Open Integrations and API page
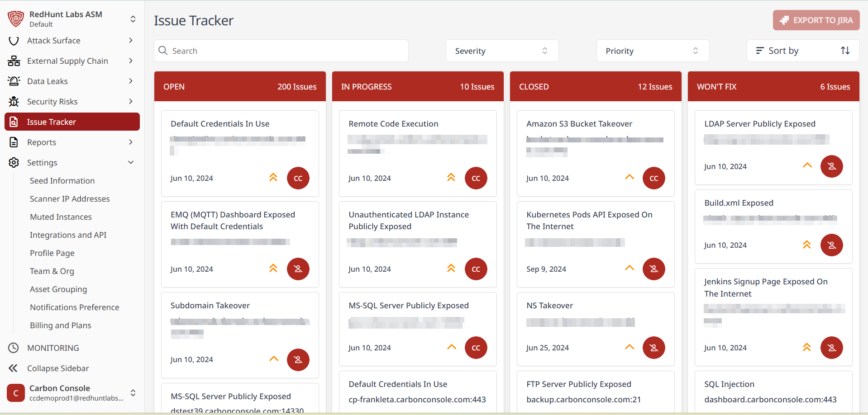The height and width of the screenshot is (415, 868). pyautogui.click(x=68, y=235)
